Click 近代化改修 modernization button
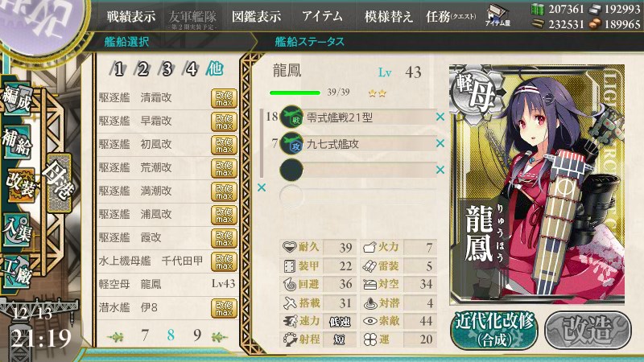The image size is (644, 362). [x=494, y=331]
